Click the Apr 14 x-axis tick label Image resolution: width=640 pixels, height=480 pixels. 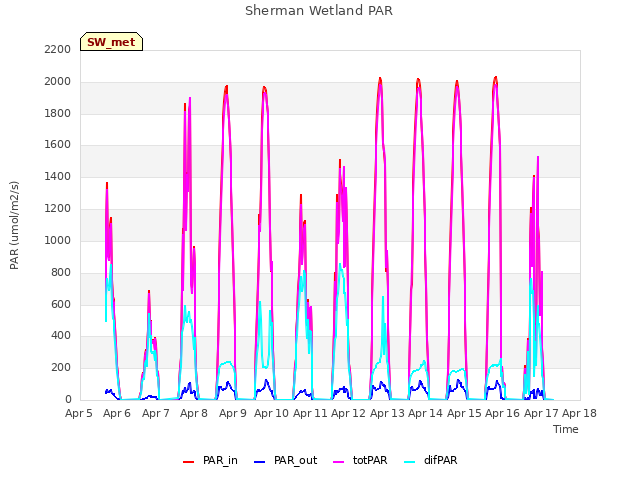425,413
